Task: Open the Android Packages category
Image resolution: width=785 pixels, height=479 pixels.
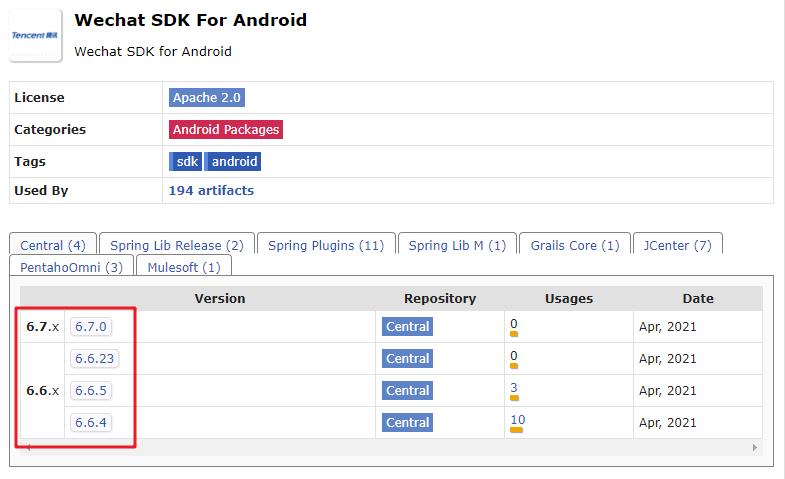Action: (x=226, y=130)
